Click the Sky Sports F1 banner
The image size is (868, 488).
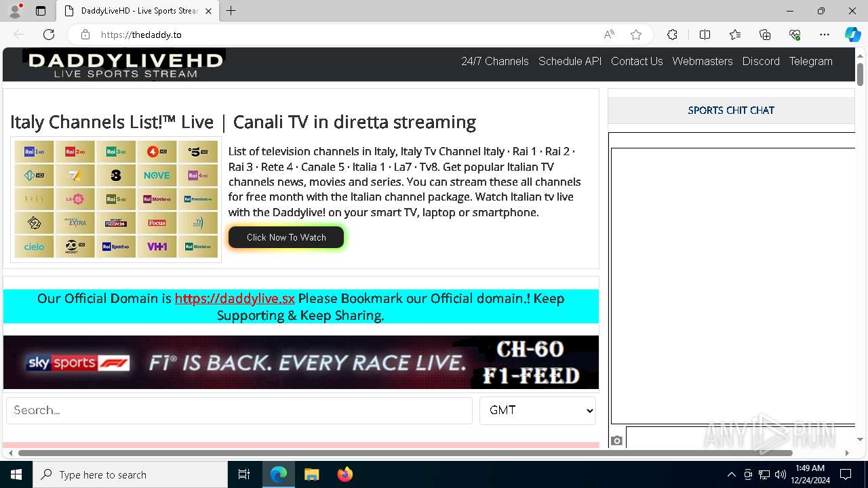click(301, 363)
